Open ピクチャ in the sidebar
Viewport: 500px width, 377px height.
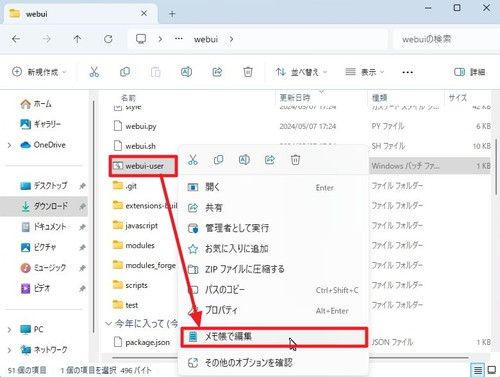(x=38, y=247)
